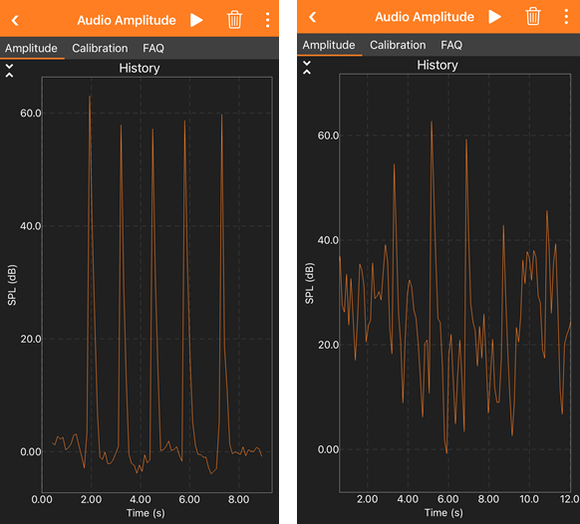Screen dimensions: 580x524
Task: Select the Amplitude tab on left screen
Action: pyautogui.click(x=31, y=48)
